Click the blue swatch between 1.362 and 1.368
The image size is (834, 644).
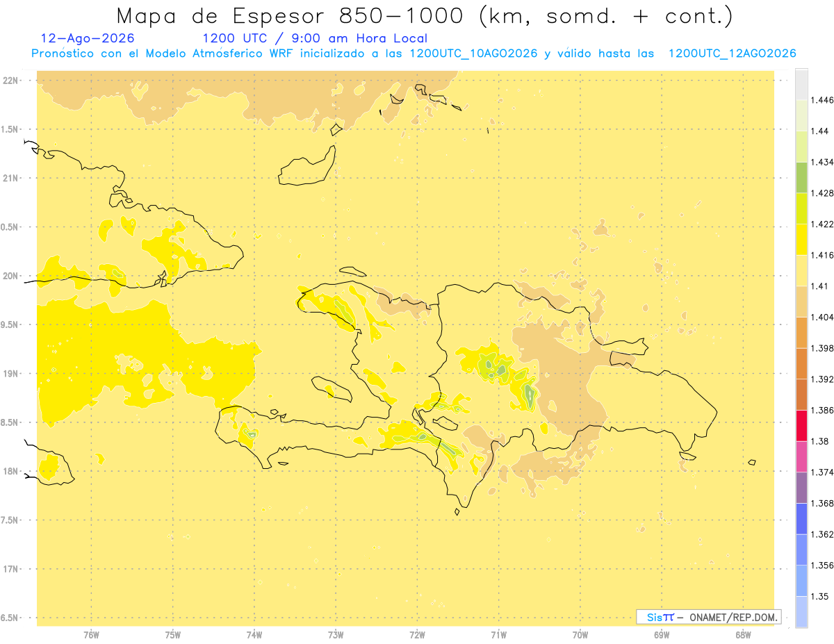click(x=801, y=519)
